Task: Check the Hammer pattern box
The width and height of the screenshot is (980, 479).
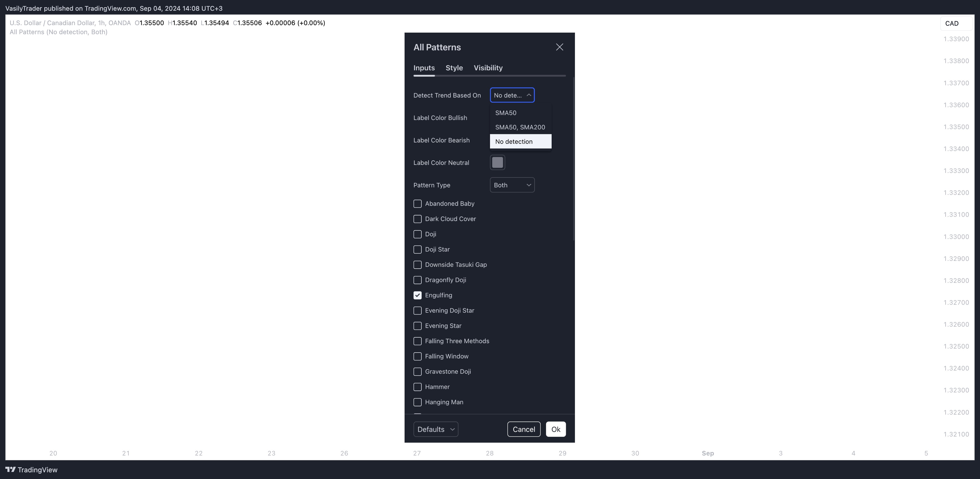Action: [x=417, y=387]
